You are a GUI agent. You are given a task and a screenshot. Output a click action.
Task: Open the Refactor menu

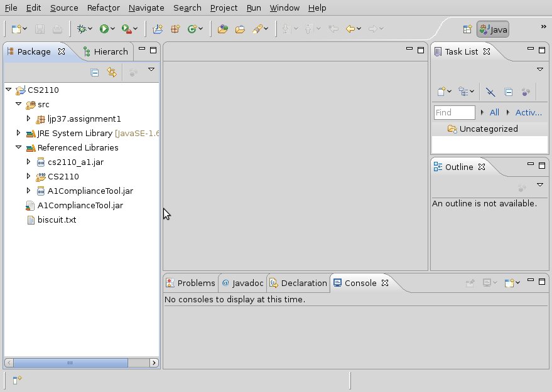104,8
